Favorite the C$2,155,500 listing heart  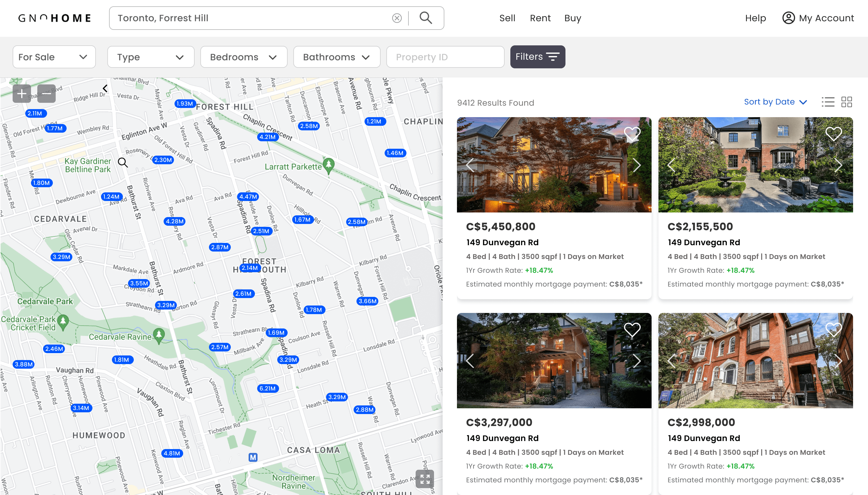coord(833,134)
